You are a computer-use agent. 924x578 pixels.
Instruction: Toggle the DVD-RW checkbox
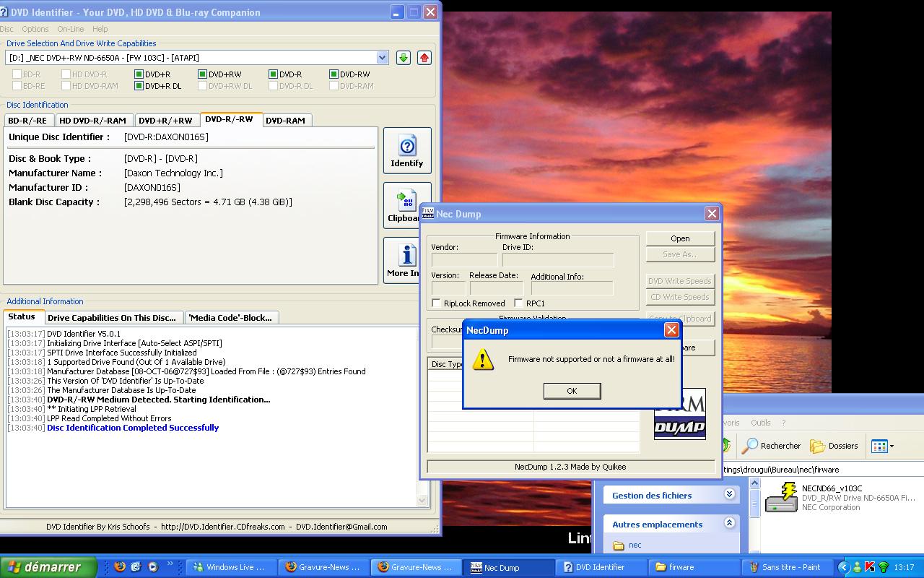coord(334,74)
